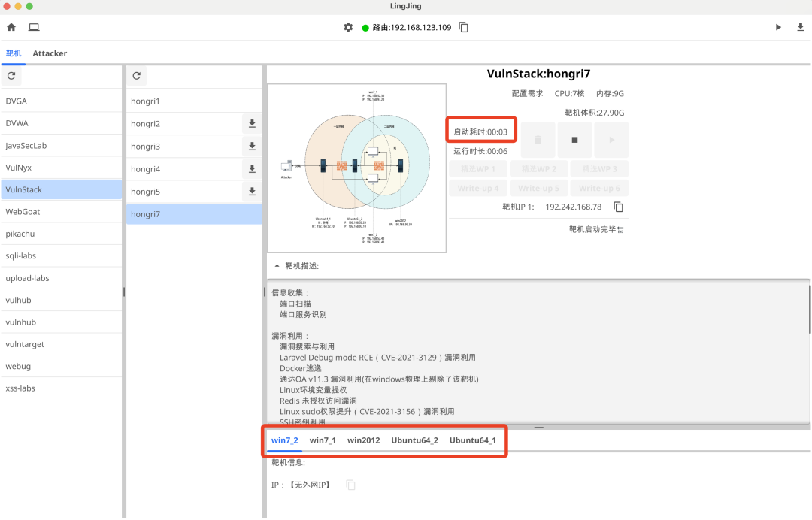Click the 启动耗时:00:03 value
812x520 pixels.
point(480,132)
